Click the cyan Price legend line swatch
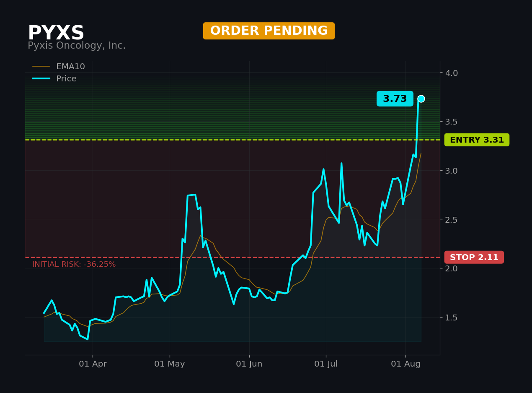532x393 pixels. point(41,79)
